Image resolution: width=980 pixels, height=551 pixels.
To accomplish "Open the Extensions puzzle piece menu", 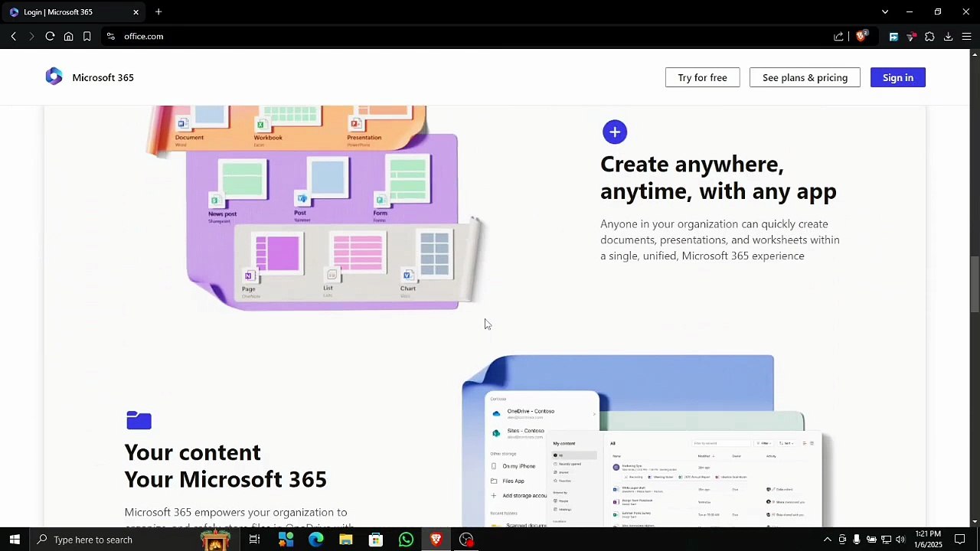I will [929, 36].
